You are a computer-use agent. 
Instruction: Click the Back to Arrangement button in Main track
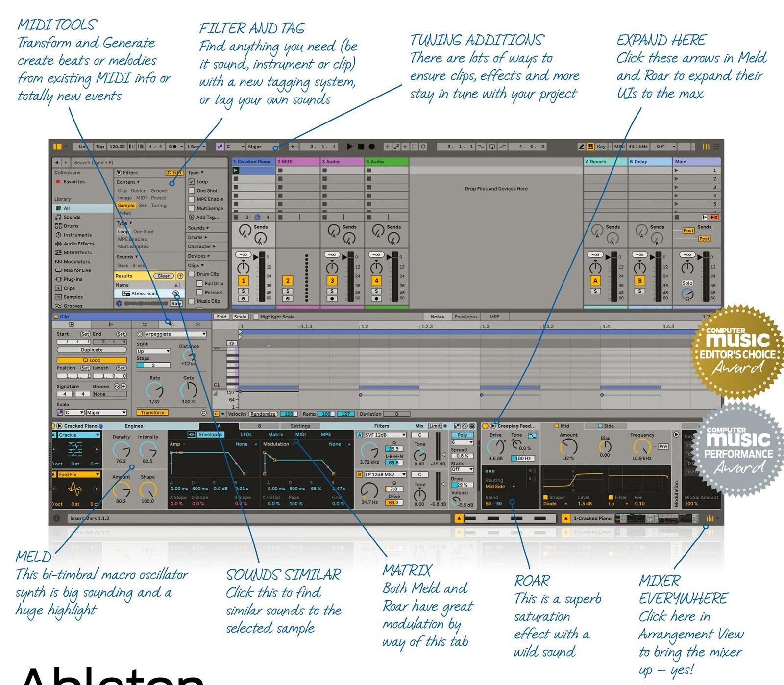click(714, 217)
